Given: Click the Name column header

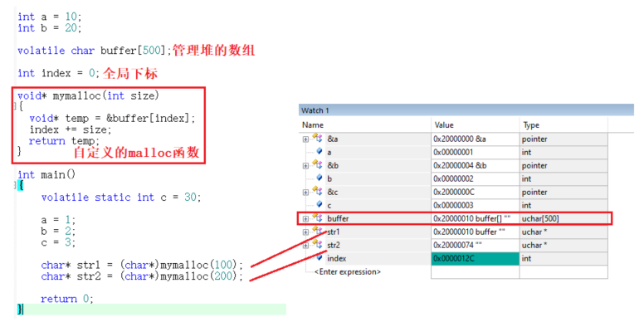Looking at the screenshot, I should [313, 124].
